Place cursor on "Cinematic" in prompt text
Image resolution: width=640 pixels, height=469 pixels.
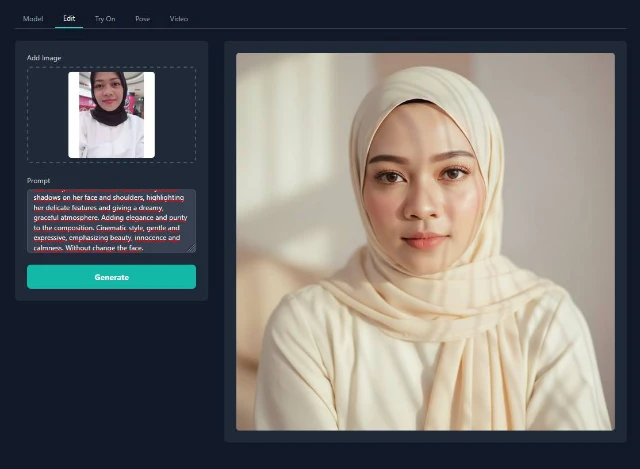[x=109, y=228]
